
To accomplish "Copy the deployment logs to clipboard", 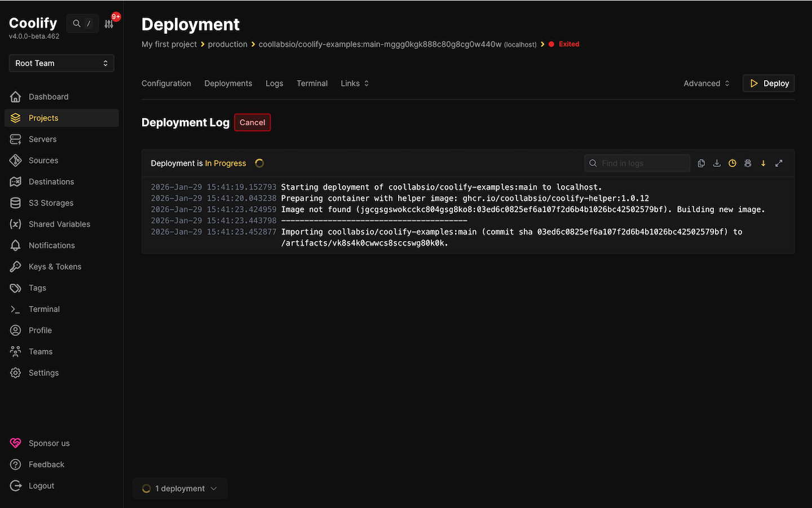I will (x=701, y=163).
